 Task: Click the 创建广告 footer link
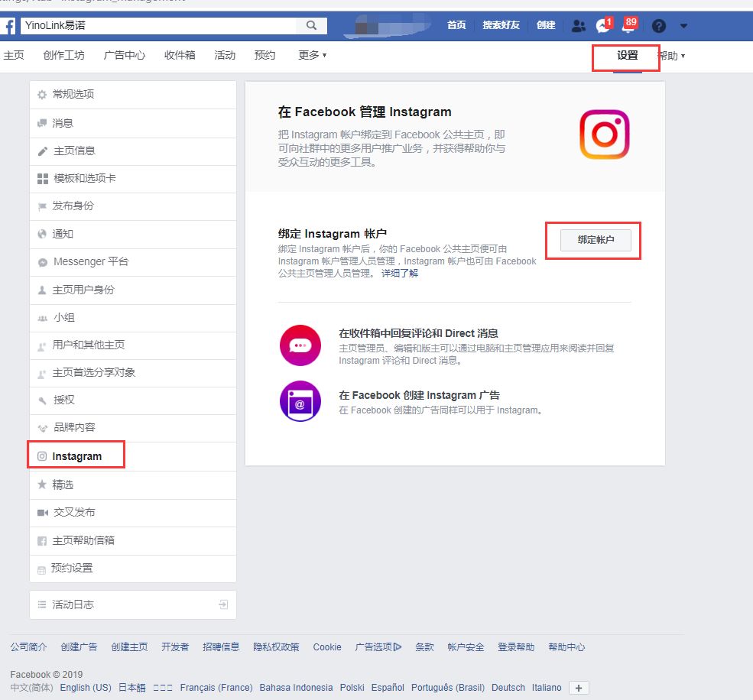point(79,647)
